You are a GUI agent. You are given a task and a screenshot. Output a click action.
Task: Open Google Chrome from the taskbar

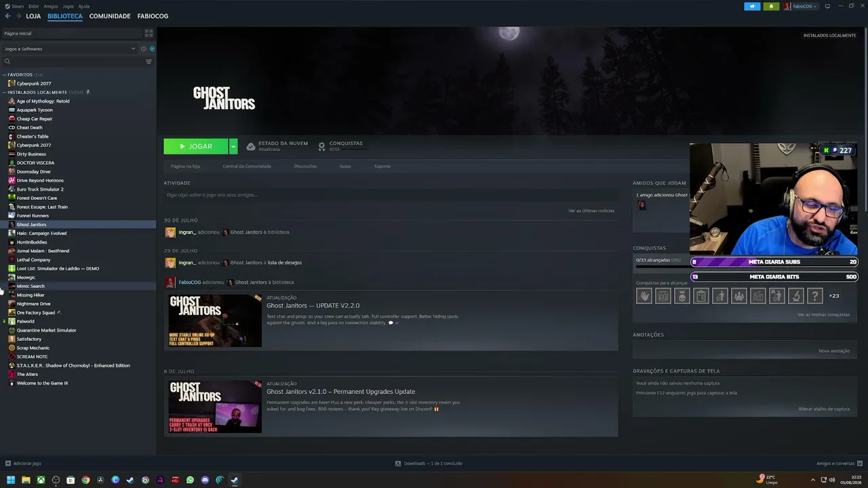click(x=85, y=480)
